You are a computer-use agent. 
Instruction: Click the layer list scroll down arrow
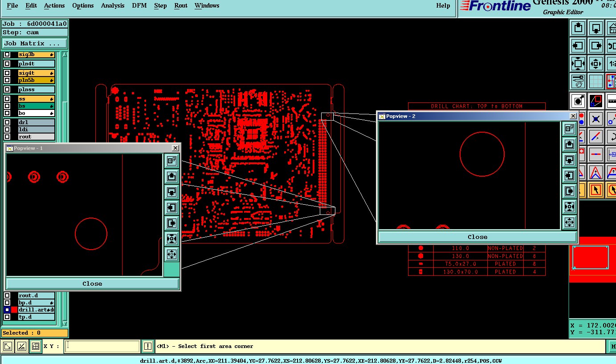(65, 324)
